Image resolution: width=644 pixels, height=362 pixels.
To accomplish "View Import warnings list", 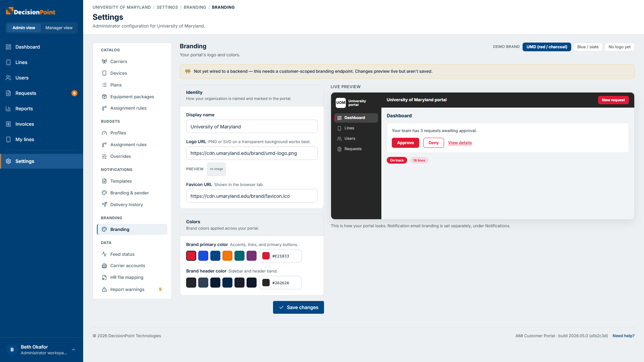I will point(132,289).
